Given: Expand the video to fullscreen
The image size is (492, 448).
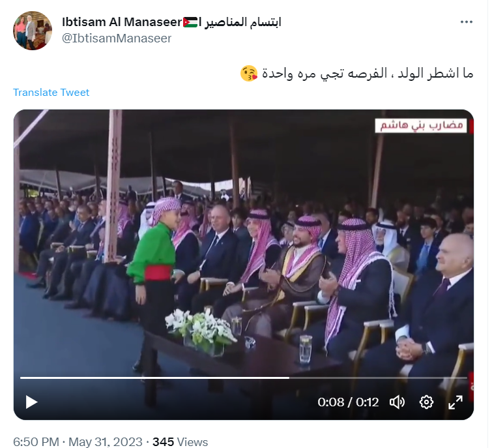Looking at the screenshot, I should pyautogui.click(x=456, y=402).
